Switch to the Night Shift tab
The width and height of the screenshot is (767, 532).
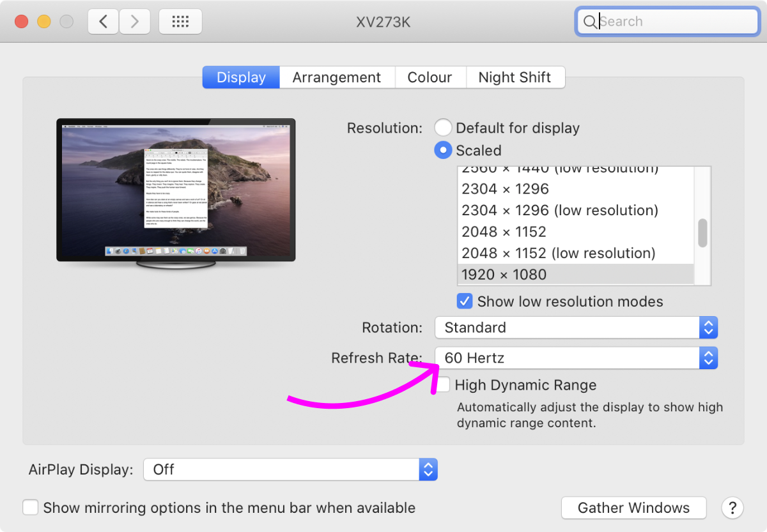[515, 77]
